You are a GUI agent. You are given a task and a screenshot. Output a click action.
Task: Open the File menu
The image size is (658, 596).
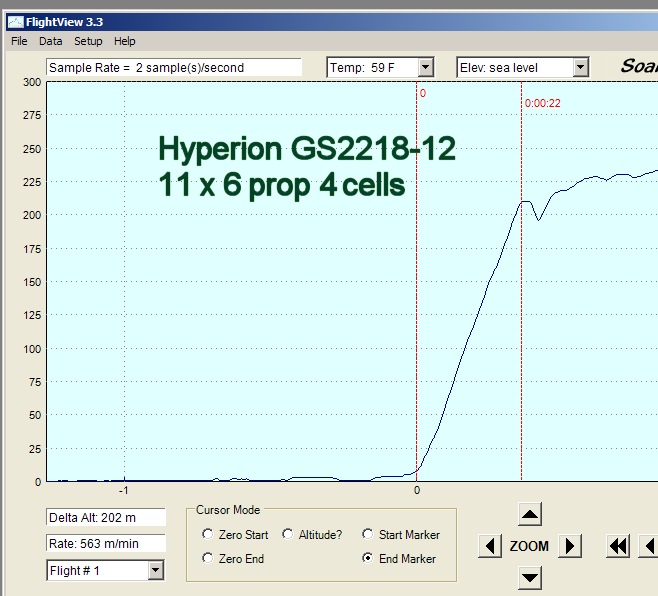(x=19, y=41)
